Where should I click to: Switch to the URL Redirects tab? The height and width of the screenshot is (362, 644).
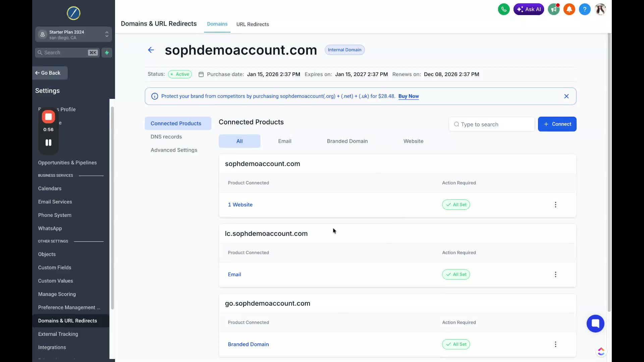(253, 24)
